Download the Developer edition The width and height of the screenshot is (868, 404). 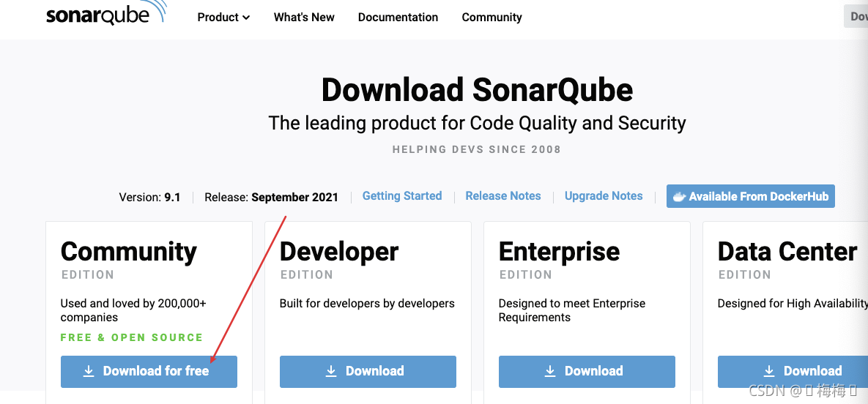coord(368,371)
